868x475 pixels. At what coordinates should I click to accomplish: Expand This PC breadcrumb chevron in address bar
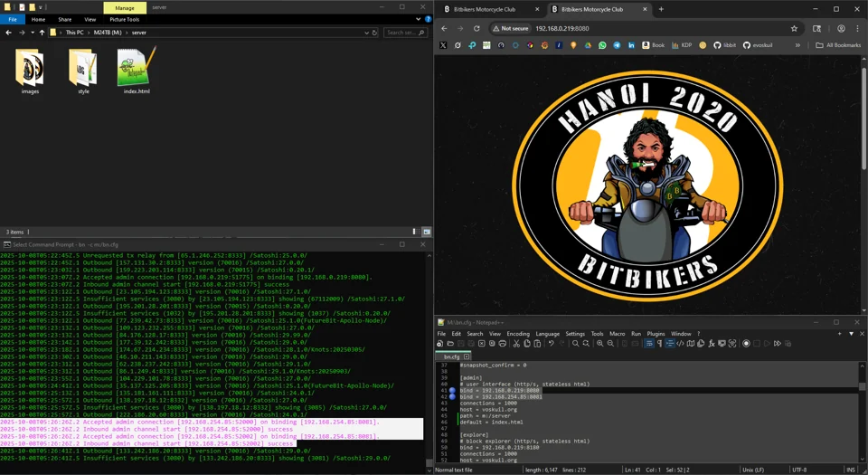tap(88, 33)
